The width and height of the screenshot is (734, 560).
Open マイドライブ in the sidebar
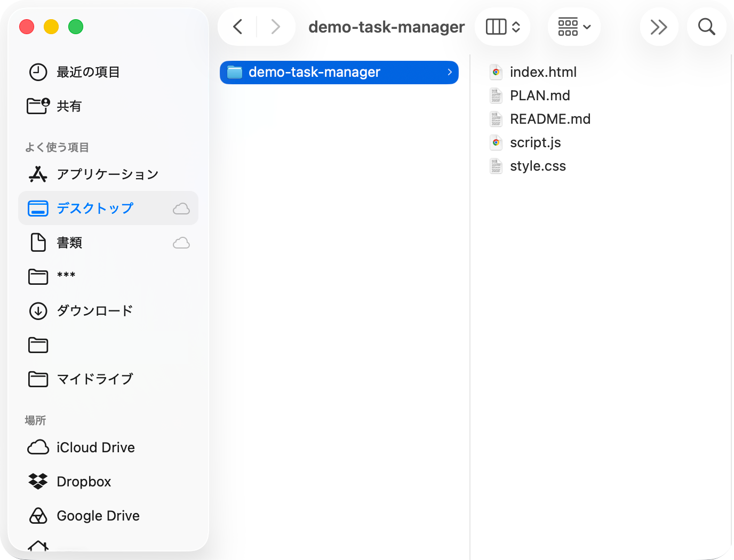pos(108,379)
